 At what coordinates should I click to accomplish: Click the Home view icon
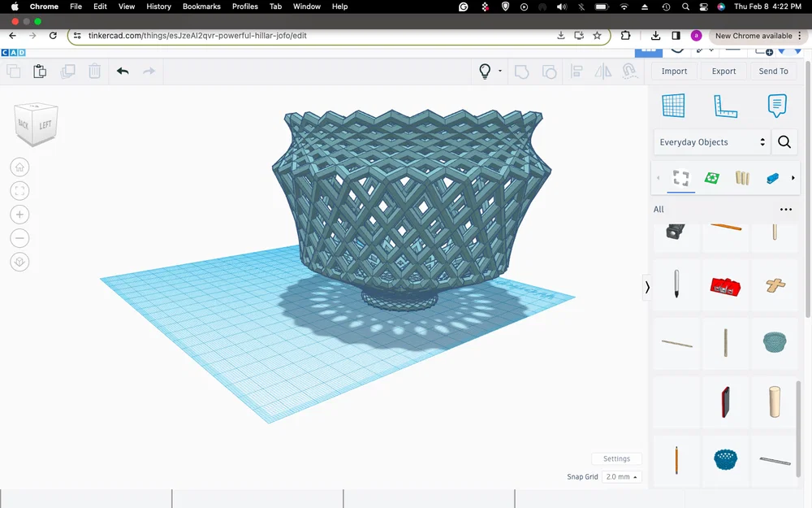(x=19, y=167)
